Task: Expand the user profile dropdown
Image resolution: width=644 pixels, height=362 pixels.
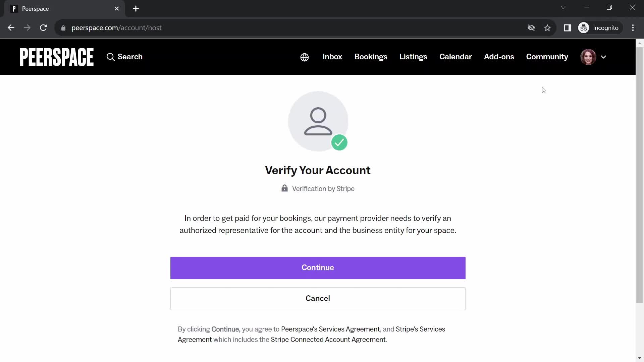Action: [x=603, y=57]
